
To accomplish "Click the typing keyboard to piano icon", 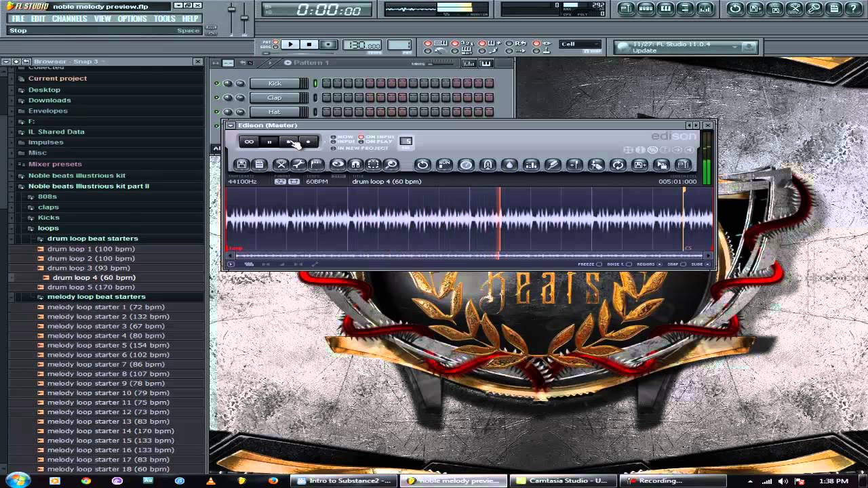I will tap(439, 42).
